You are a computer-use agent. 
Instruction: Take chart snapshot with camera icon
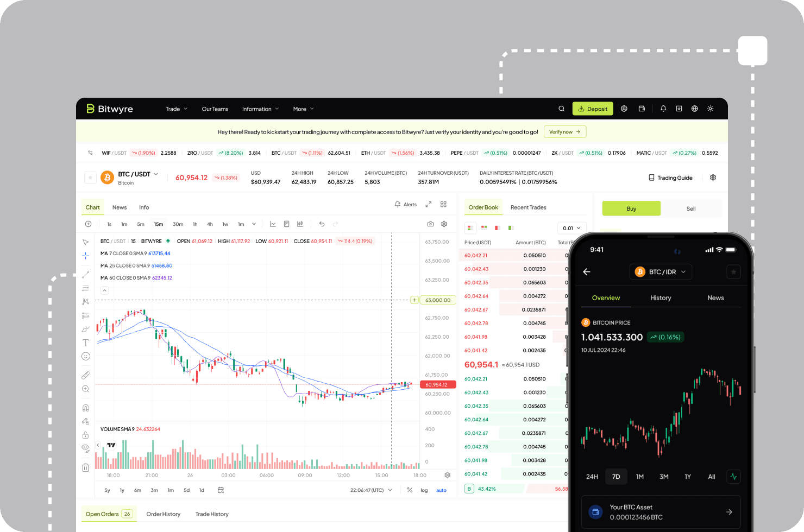tap(430, 224)
